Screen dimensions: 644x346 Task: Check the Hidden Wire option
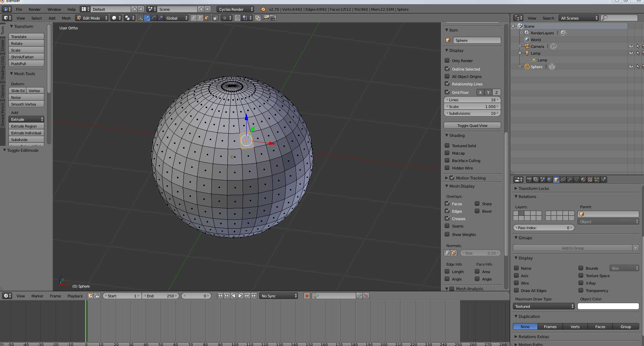pyautogui.click(x=447, y=168)
